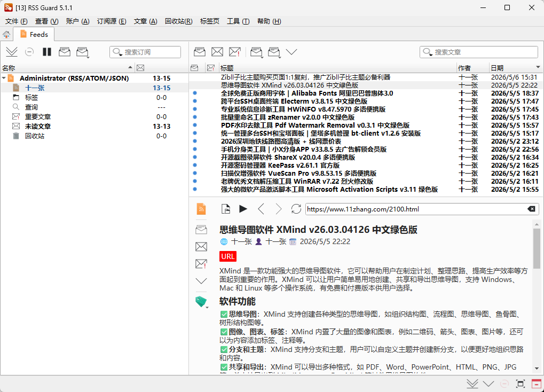This screenshot has height=392, width=544.
Task: Toggle unread dot for Electerm v3.8.15 article
Action: click(x=195, y=101)
